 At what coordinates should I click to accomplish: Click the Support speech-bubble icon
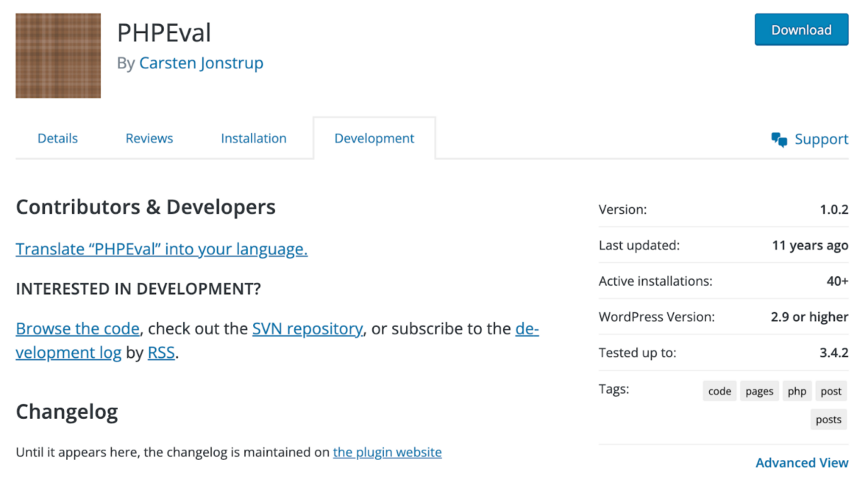tap(780, 138)
